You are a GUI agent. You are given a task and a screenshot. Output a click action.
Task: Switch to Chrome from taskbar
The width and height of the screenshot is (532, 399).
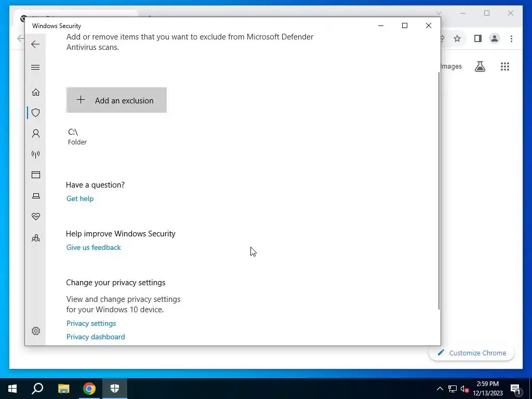click(89, 389)
